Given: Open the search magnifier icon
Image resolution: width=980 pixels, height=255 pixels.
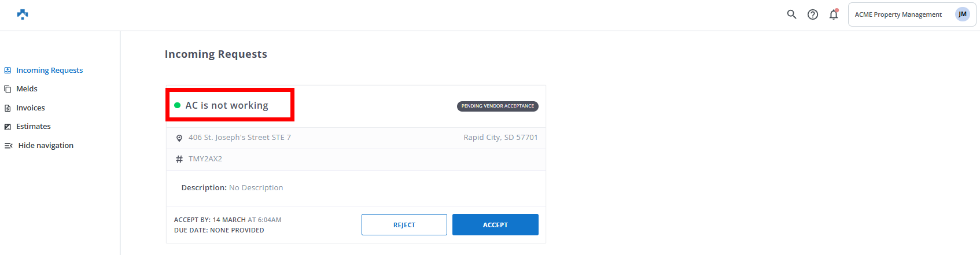Looking at the screenshot, I should 791,14.
